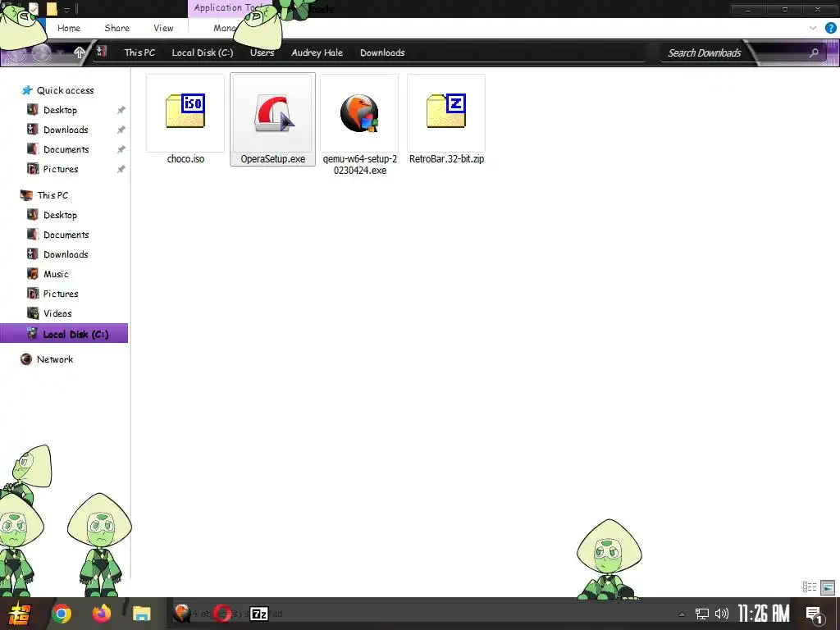Open the Start menu button
The height and width of the screenshot is (630, 840).
coord(19,614)
